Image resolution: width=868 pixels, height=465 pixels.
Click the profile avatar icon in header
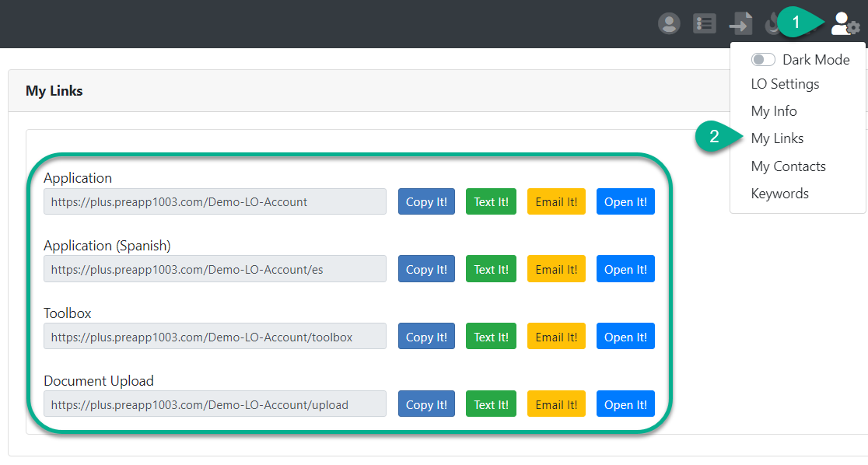[x=669, y=24]
